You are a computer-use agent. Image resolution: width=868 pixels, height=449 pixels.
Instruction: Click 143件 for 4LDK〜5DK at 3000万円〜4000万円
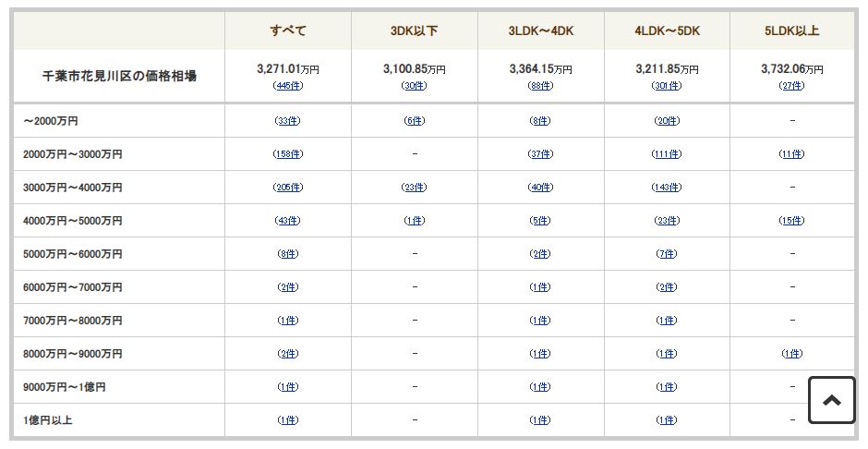pyautogui.click(x=667, y=188)
